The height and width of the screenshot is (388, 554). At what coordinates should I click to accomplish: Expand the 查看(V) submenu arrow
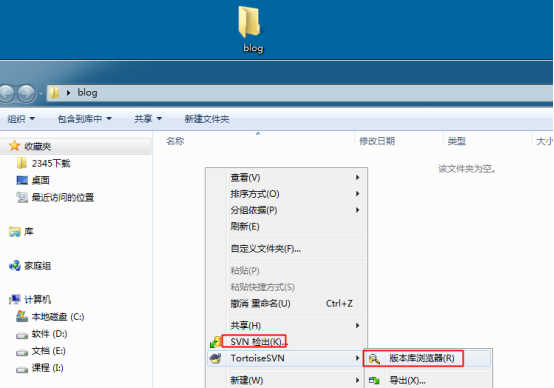point(358,177)
